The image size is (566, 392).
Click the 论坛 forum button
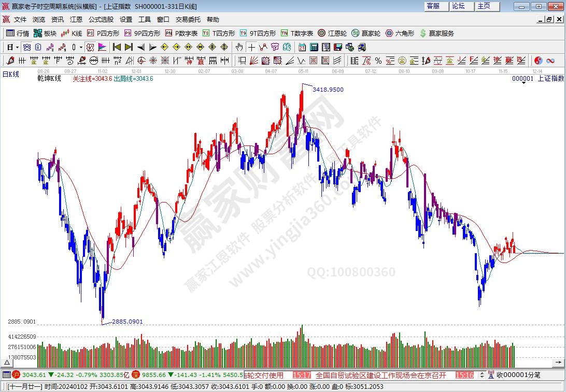[458, 6]
